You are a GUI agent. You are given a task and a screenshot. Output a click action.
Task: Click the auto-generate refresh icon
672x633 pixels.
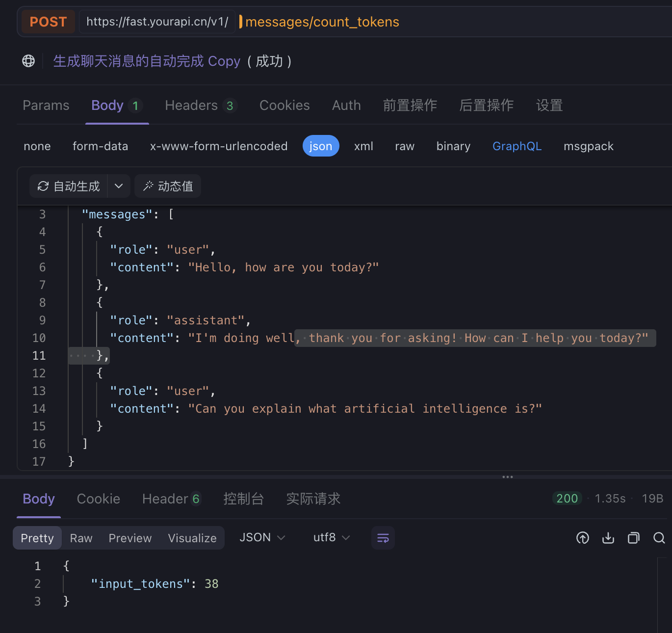43,186
